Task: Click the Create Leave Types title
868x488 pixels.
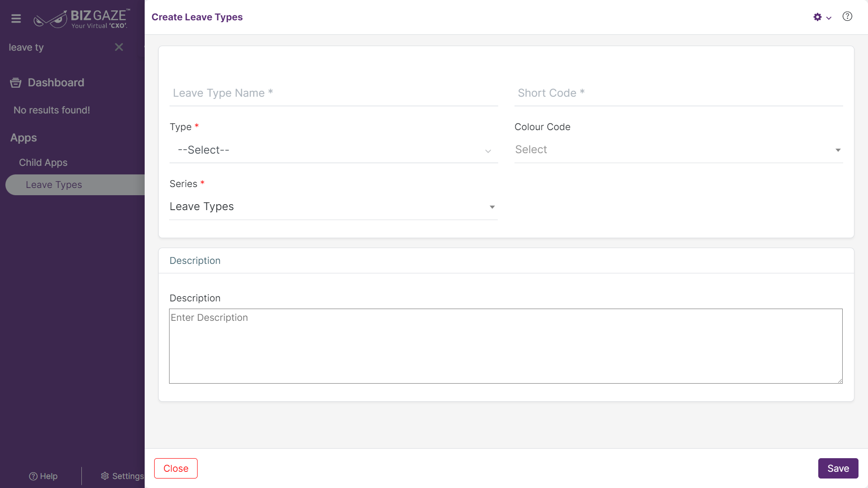Action: pos(197,17)
